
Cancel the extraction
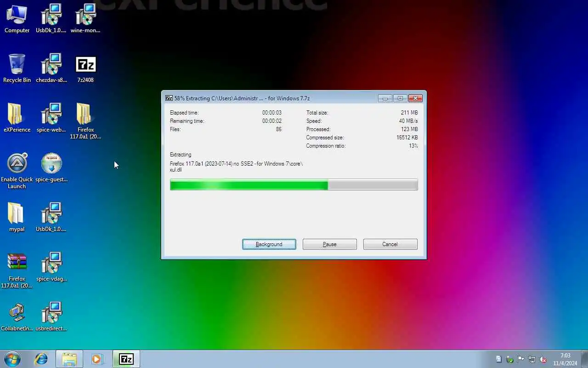click(390, 244)
